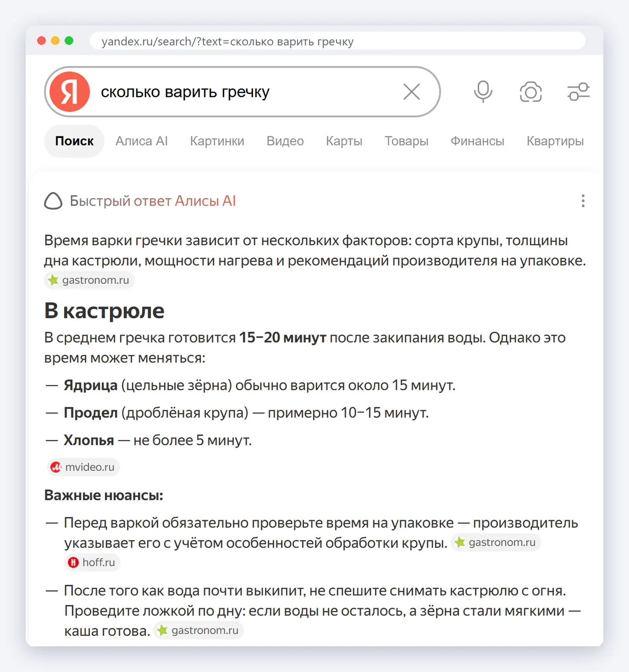Click the 'Важные нюансы:' subheading
The width and height of the screenshot is (629, 672).
coord(103,495)
